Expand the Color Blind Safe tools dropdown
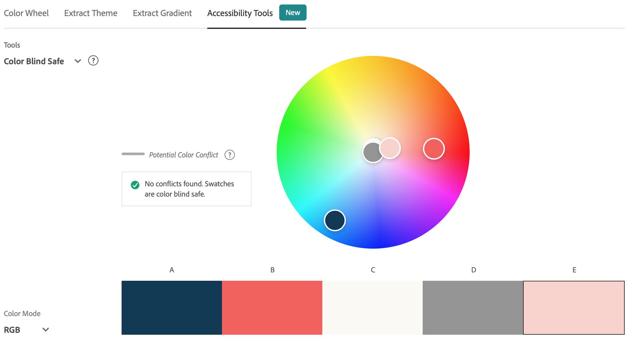The image size is (644, 345). [78, 61]
